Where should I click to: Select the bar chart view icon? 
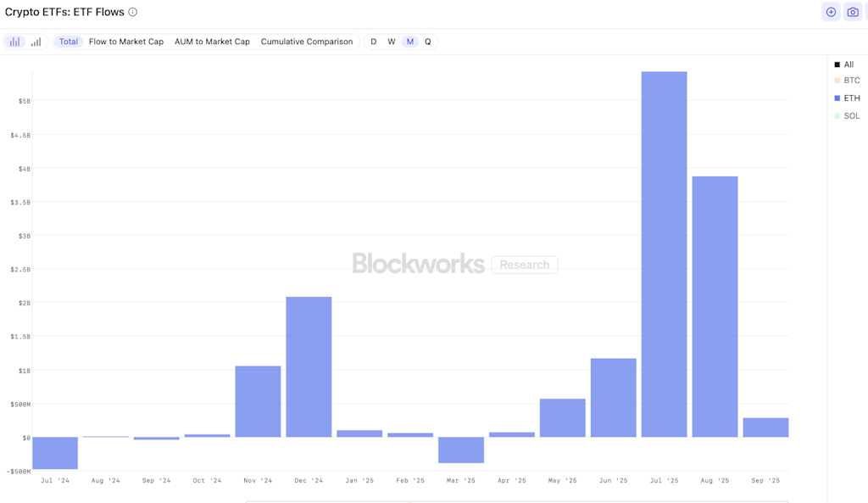[15, 42]
